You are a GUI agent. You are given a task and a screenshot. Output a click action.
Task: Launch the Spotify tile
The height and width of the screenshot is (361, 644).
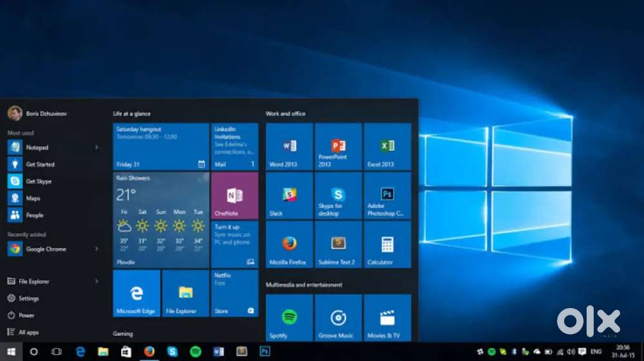289,317
